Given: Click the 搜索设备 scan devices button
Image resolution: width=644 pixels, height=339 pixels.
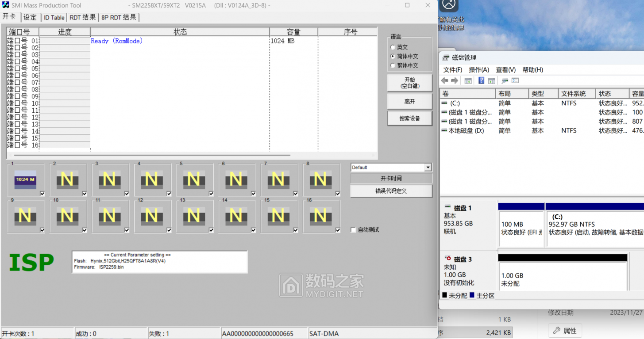Looking at the screenshot, I should [x=410, y=118].
